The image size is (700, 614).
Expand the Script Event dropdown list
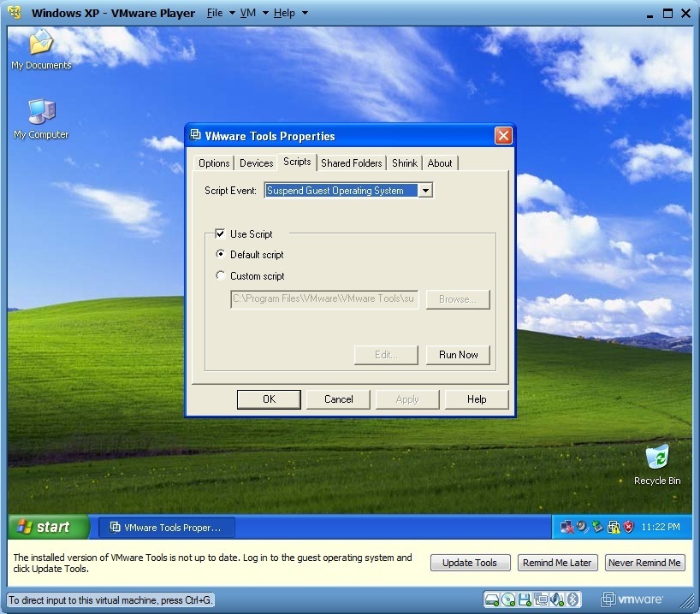click(x=425, y=191)
